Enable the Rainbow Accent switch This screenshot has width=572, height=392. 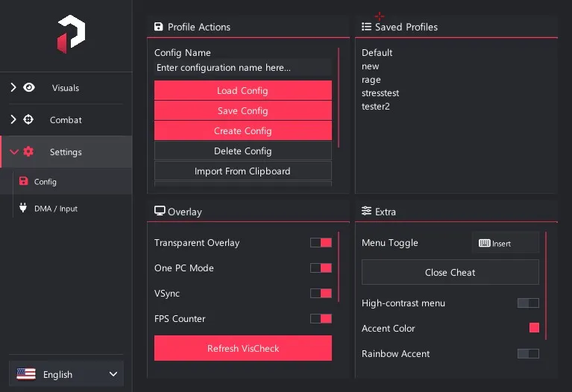pyautogui.click(x=528, y=353)
